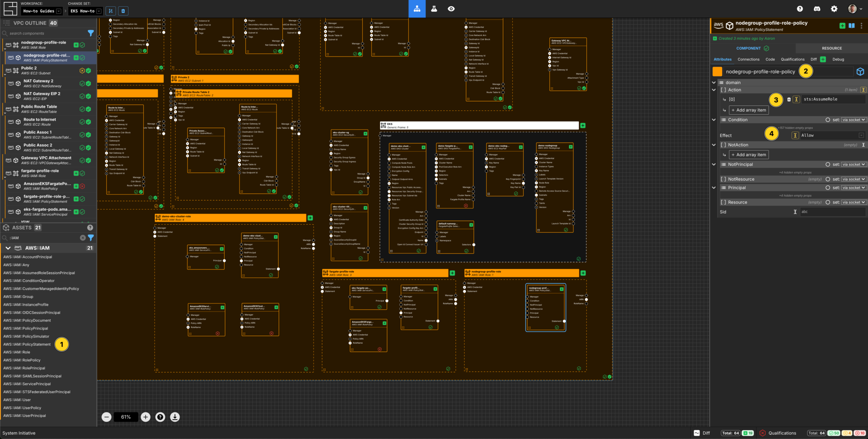
Task: Focus the search components field
Action: (44, 33)
